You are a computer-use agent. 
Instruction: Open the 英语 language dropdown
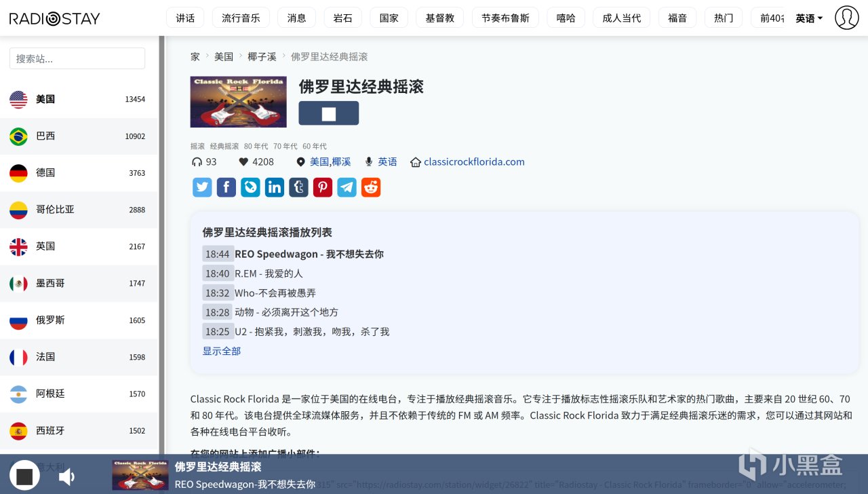[809, 18]
